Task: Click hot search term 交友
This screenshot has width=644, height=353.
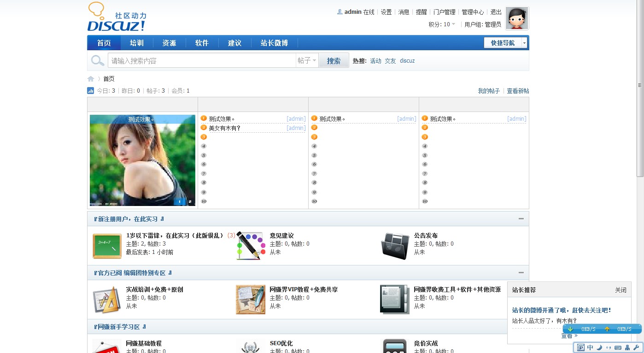Action: 390,61
